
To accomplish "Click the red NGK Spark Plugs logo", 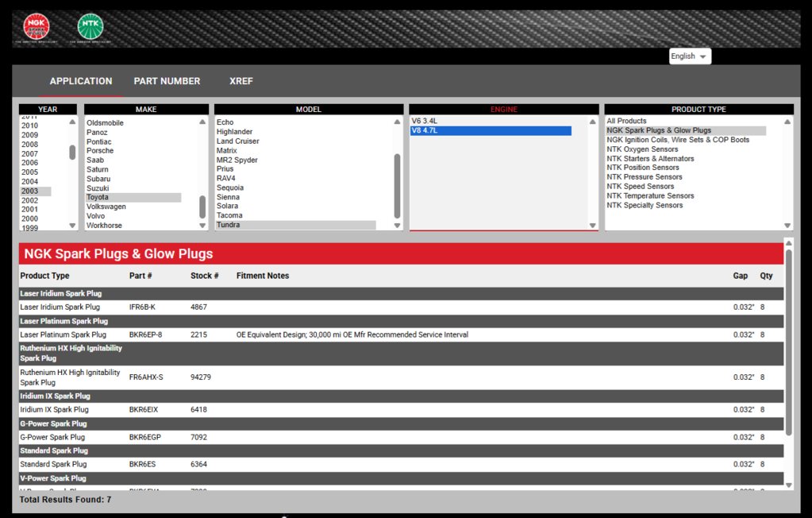I will click(x=37, y=26).
